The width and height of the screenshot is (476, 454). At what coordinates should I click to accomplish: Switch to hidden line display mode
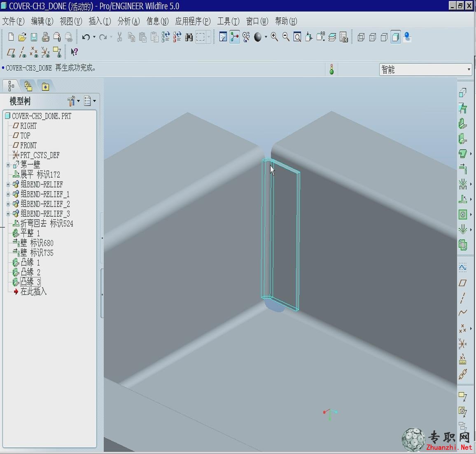(373, 37)
